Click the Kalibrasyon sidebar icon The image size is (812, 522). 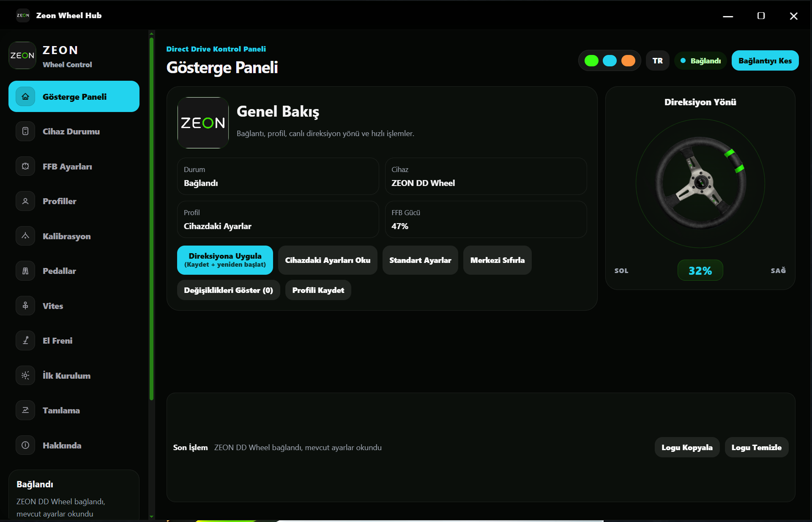(25, 236)
